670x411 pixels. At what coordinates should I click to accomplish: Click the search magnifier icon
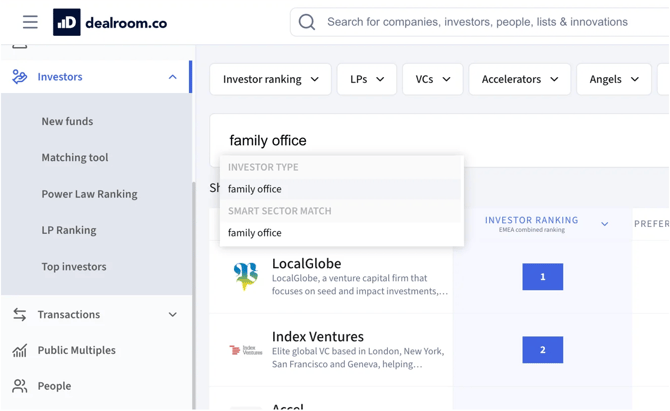(x=307, y=22)
